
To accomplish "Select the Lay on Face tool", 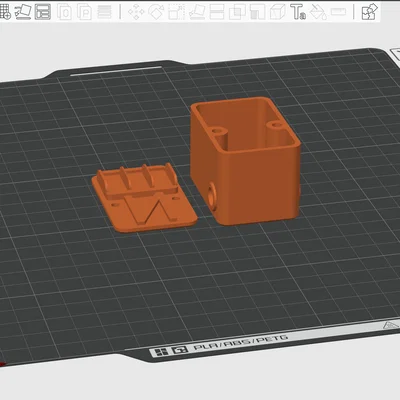I will pyautogui.click(x=197, y=12).
